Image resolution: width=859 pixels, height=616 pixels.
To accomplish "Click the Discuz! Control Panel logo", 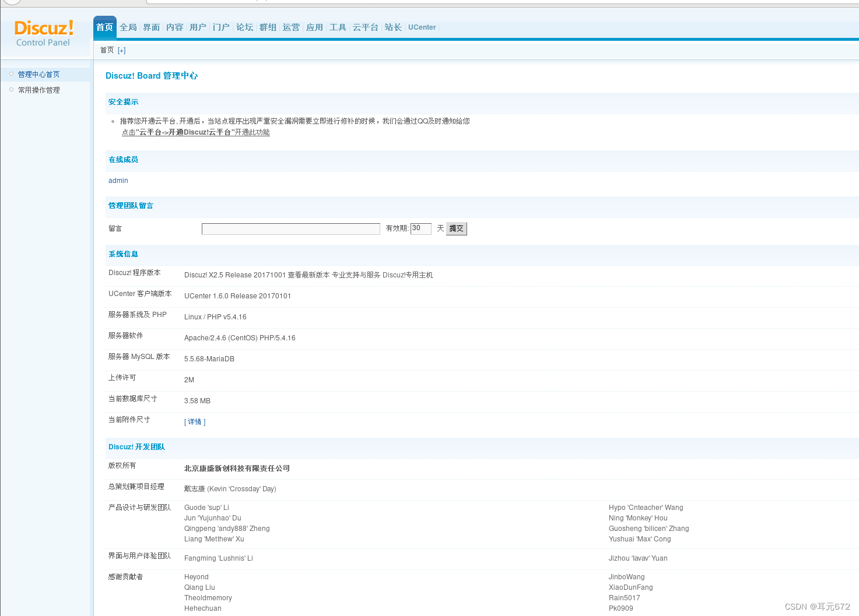I will coord(44,33).
